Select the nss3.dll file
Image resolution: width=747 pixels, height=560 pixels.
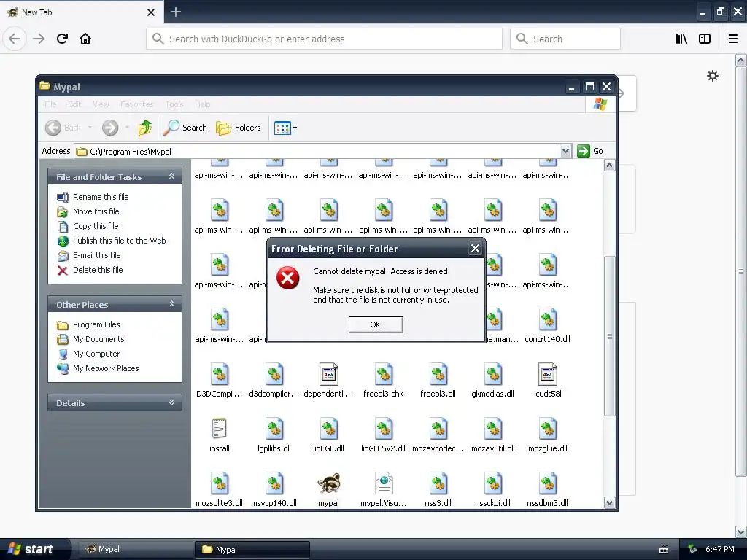tap(438, 490)
